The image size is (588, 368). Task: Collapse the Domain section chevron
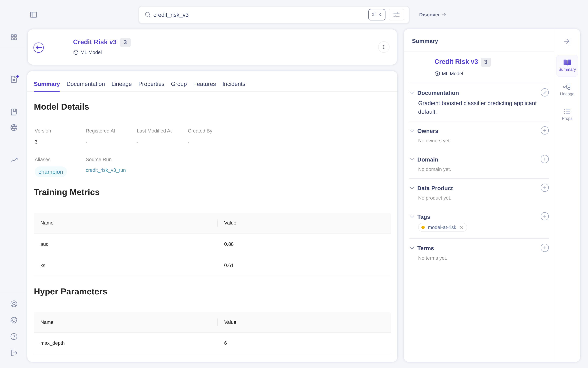412,159
